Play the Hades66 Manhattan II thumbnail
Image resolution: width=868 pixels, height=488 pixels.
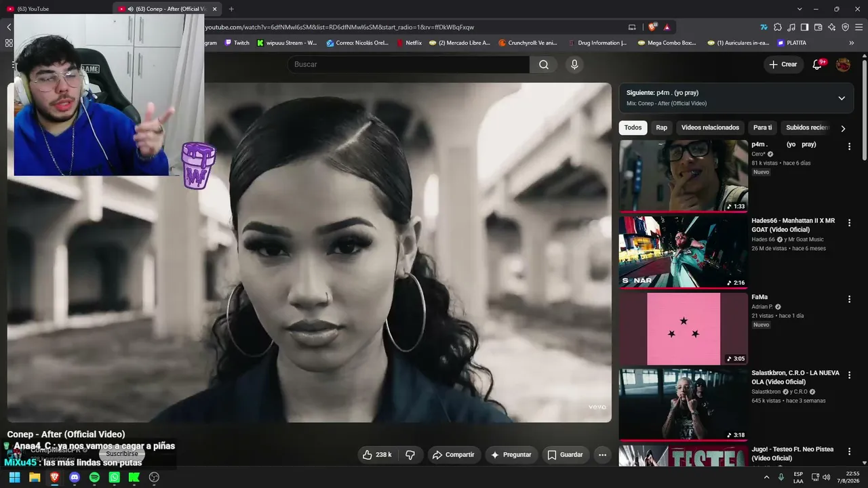(684, 252)
